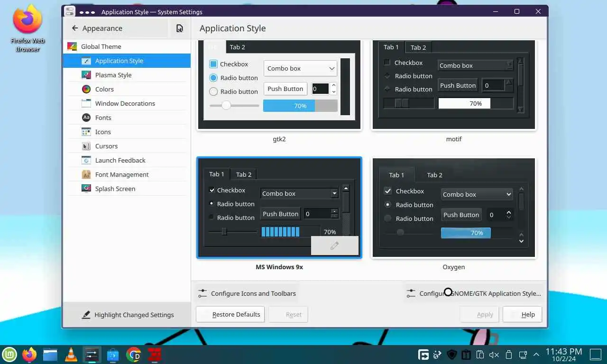
Task: Toggle the Checkbox in the Oxygen preview
Action: pos(388,191)
